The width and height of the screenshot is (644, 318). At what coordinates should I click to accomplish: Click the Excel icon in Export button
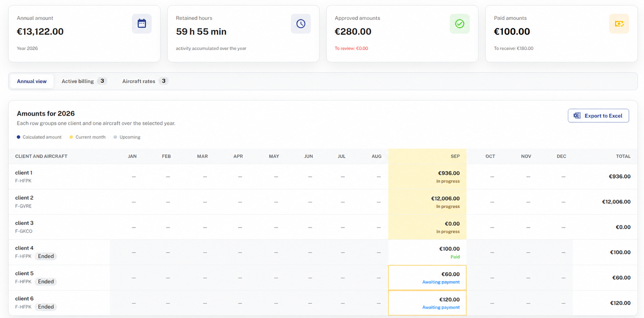click(577, 116)
